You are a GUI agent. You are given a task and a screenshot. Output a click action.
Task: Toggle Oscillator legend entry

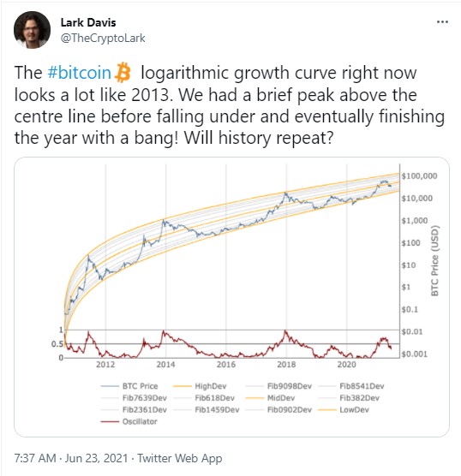tap(129, 421)
